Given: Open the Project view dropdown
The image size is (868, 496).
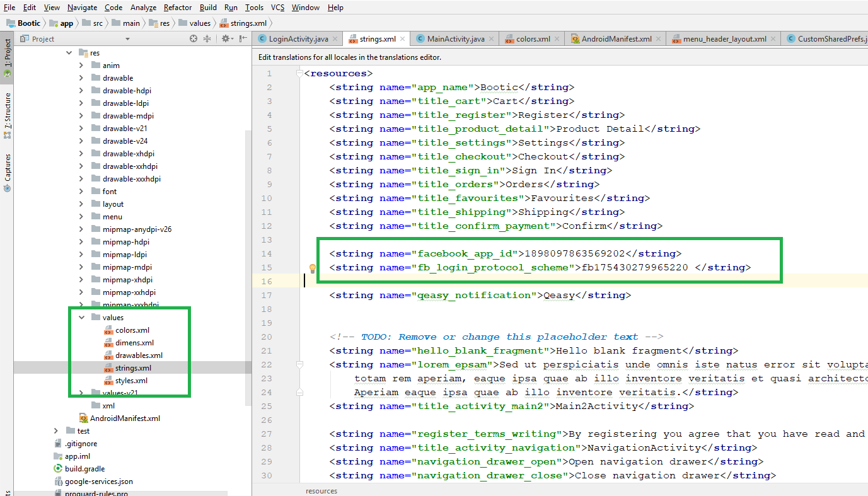Looking at the screenshot, I should (x=127, y=39).
